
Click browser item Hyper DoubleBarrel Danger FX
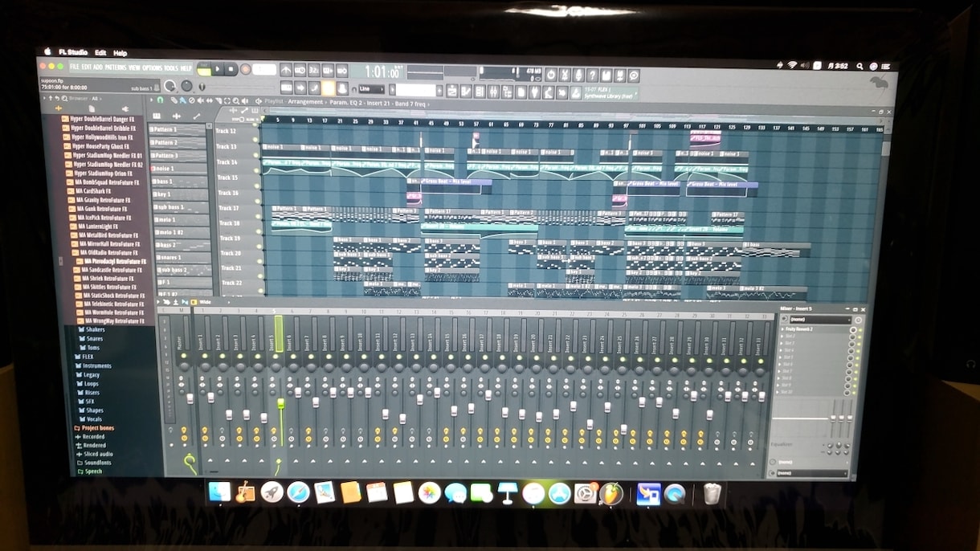[x=100, y=119]
